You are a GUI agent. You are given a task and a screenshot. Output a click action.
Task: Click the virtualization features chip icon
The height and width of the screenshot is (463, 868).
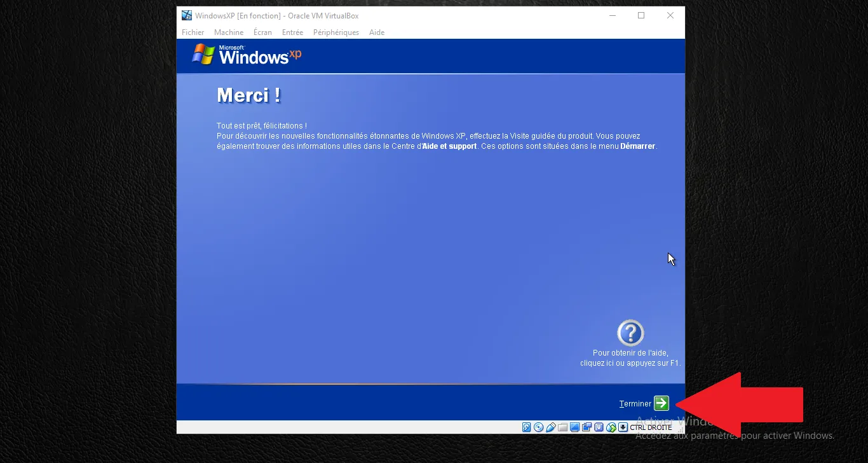599,427
